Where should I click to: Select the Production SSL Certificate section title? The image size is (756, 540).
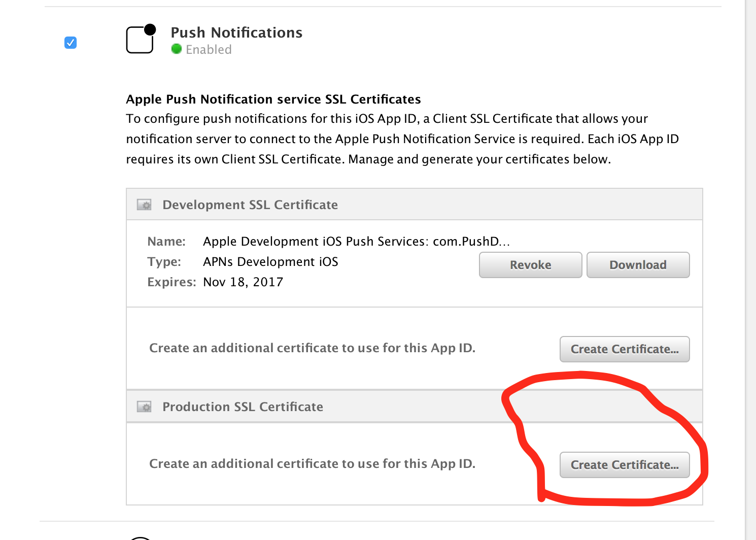coord(243,407)
